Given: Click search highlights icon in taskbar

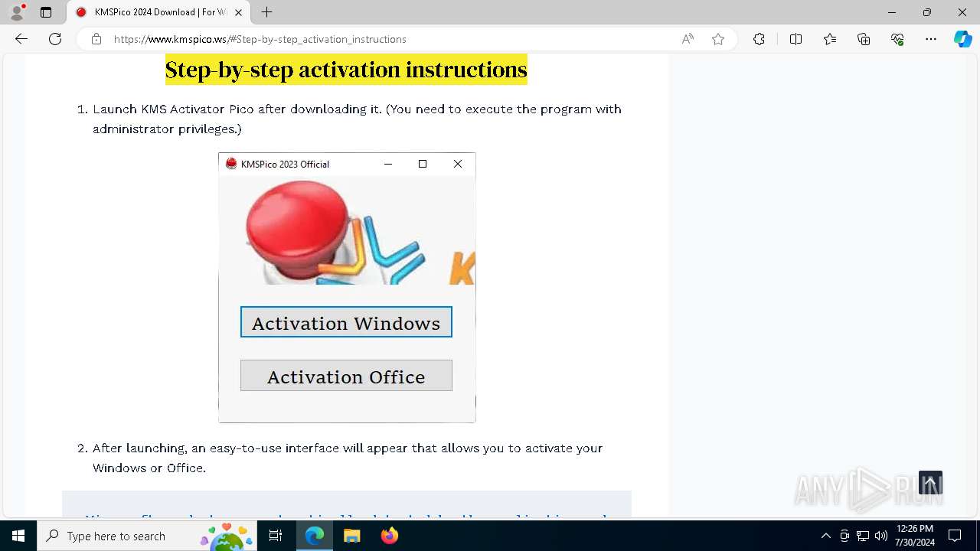Looking at the screenshot, I should 227,536.
